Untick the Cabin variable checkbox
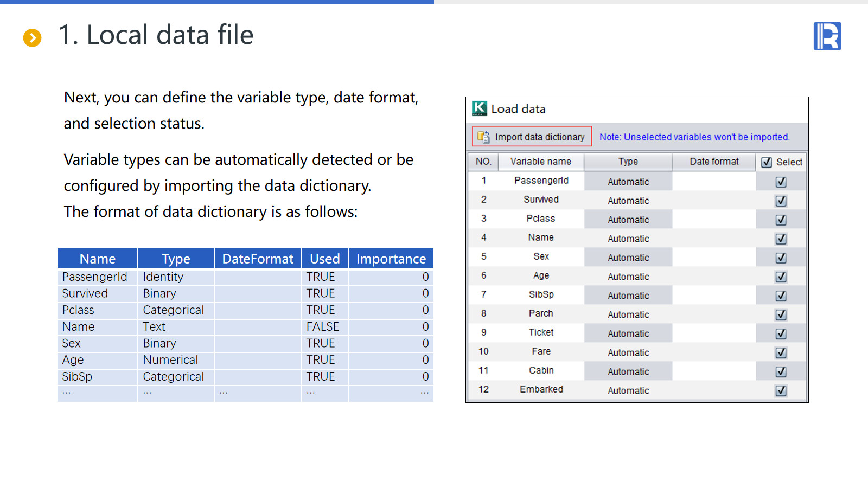Screen dimensions: 868x488 [x=781, y=372]
